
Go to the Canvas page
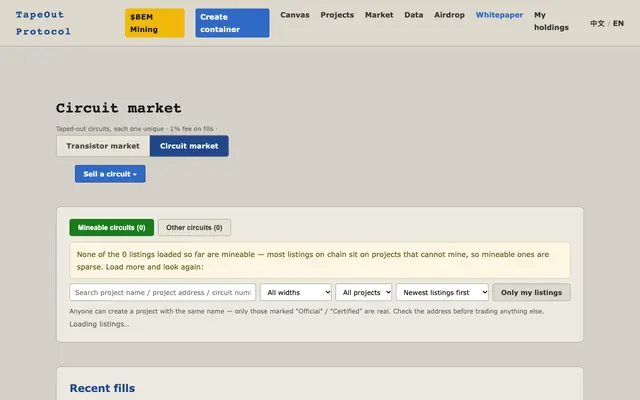click(295, 15)
